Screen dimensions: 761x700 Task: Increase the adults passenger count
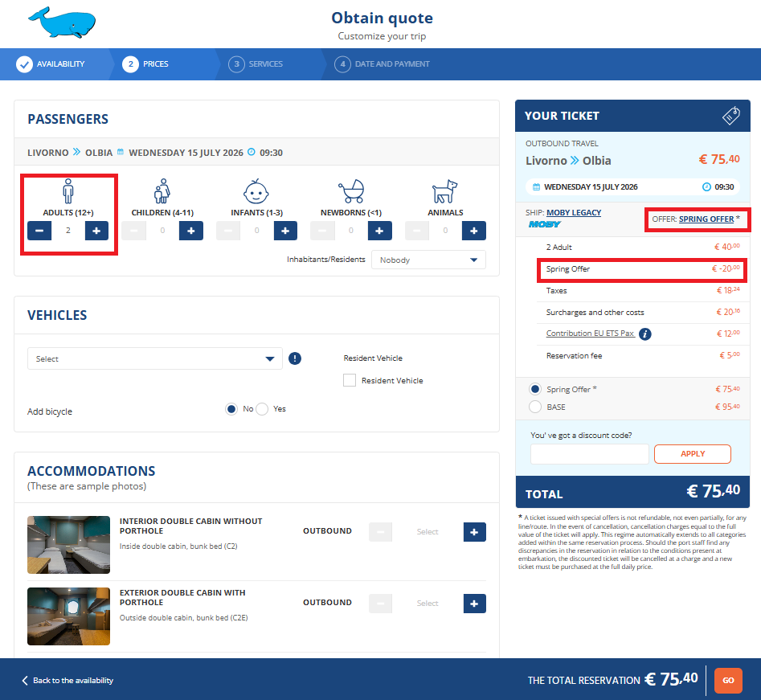click(x=96, y=231)
